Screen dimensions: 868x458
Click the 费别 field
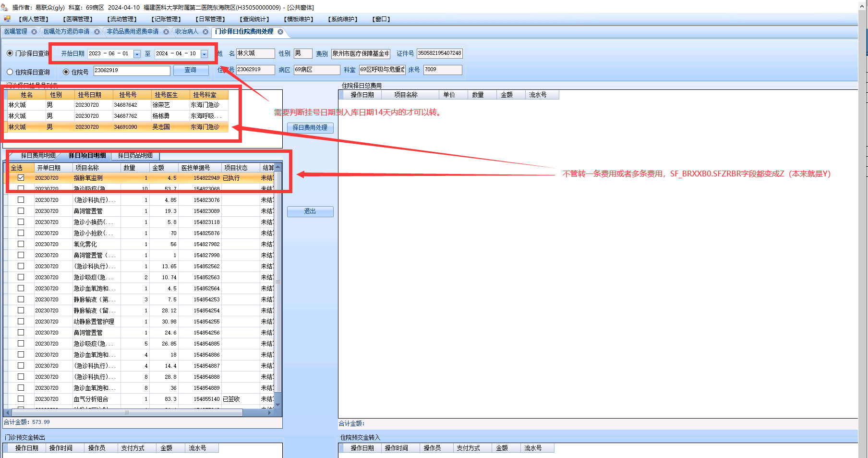[x=361, y=54]
